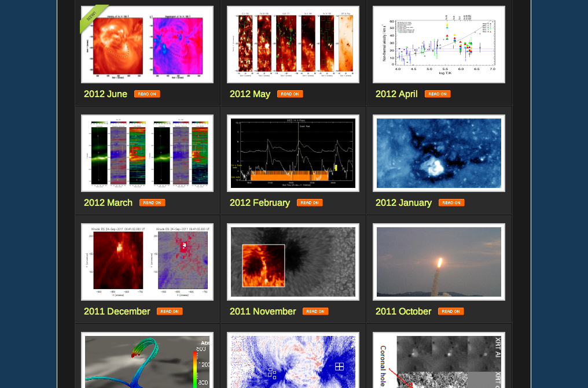Open the 2012 May title link

coord(250,94)
